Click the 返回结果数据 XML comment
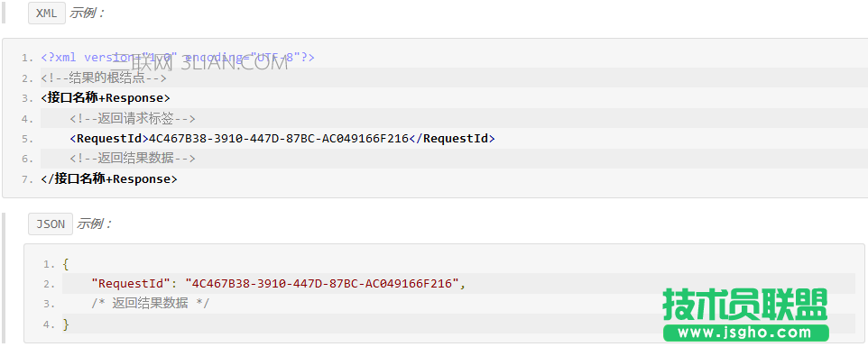This screenshot has height=347, width=868. [133, 159]
